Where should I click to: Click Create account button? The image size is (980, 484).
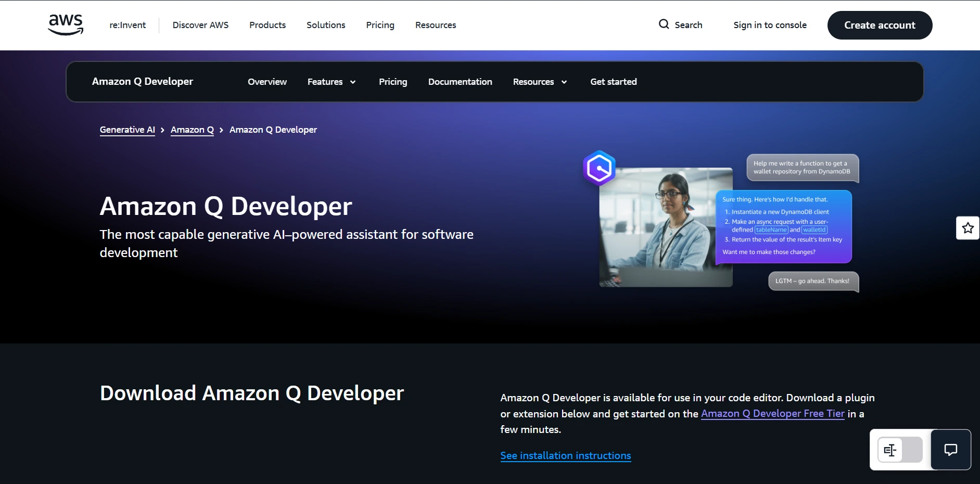880,25
